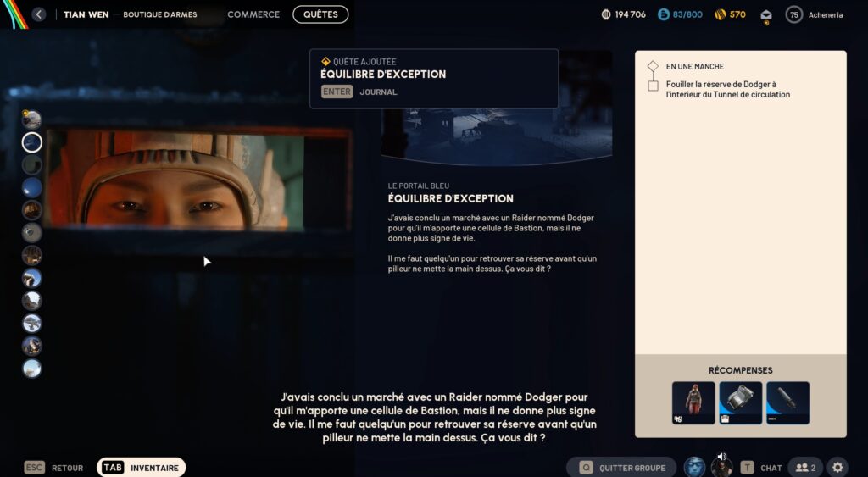Image resolution: width=868 pixels, height=477 pixels.
Task: Click the Quitter Groupe button
Action: (x=621, y=467)
